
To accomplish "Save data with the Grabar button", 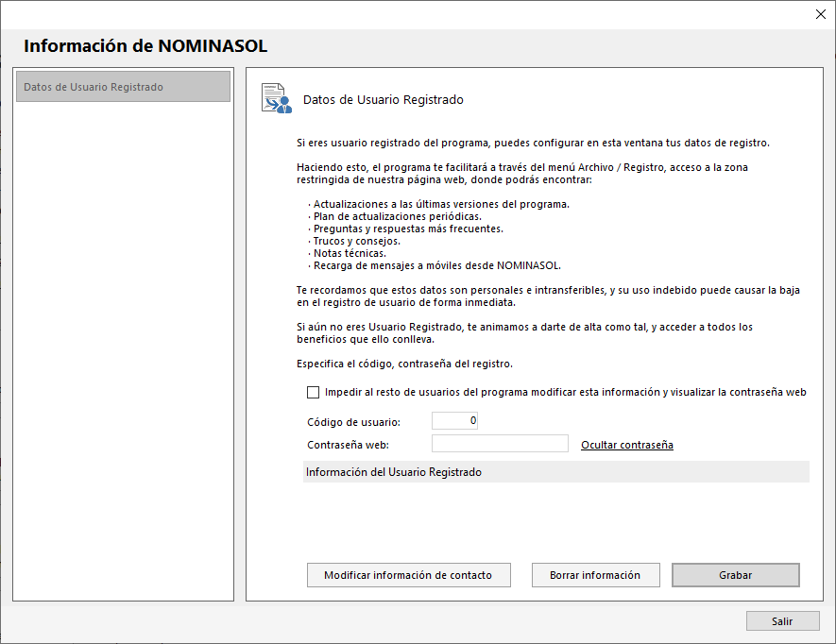I will coord(735,575).
